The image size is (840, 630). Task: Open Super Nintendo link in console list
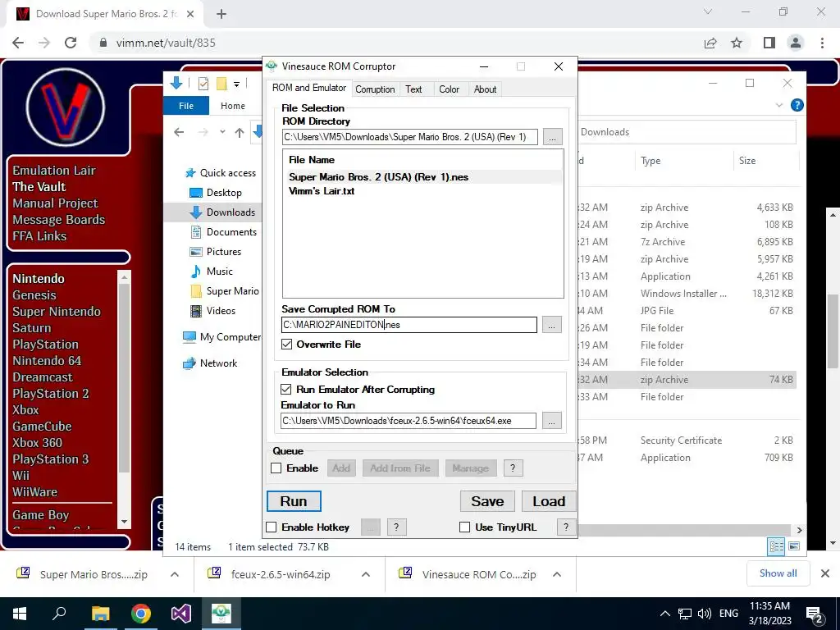point(57,312)
